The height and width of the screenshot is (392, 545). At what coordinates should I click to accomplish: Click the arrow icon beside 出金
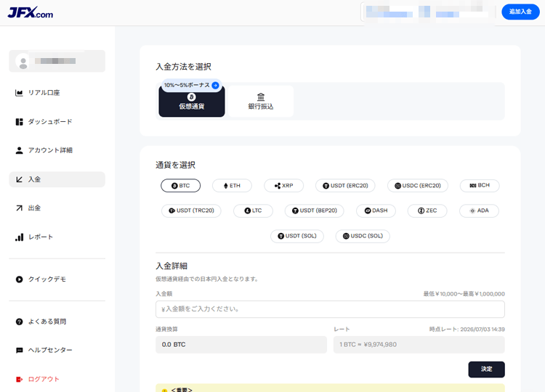coord(19,208)
